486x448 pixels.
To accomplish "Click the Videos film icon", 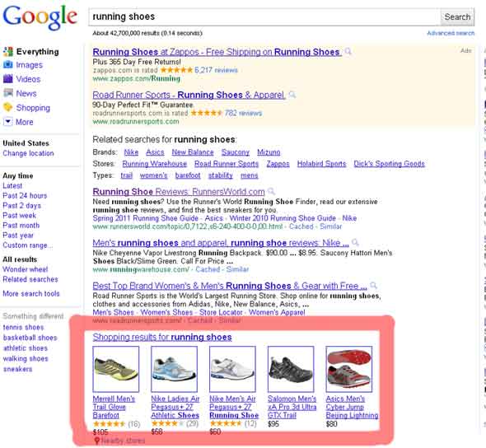I will (7, 79).
